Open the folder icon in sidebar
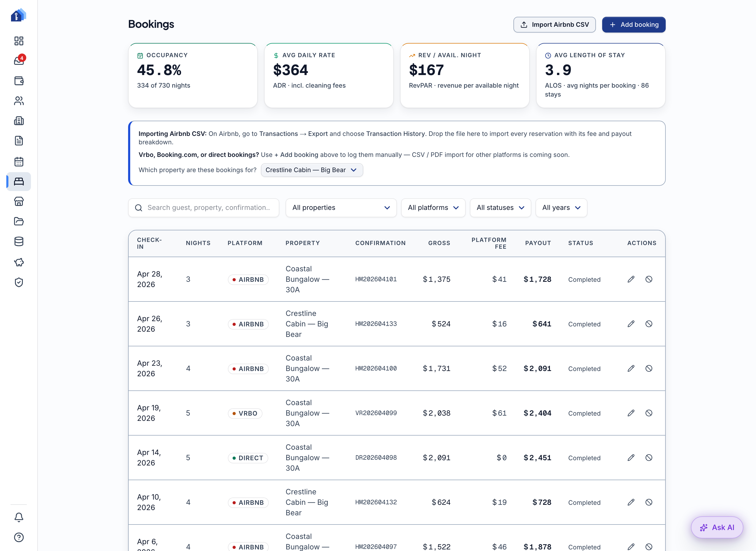This screenshot has height=551, width=756. (19, 221)
